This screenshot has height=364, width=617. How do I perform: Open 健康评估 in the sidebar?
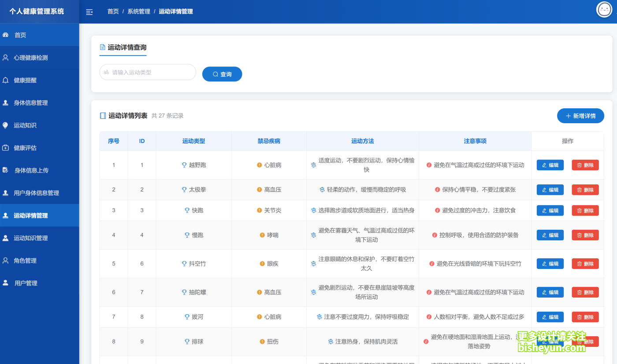coord(40,147)
